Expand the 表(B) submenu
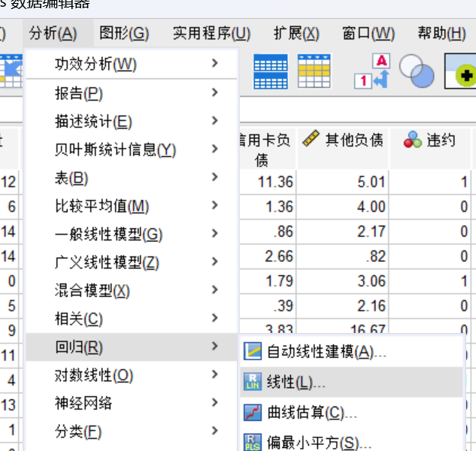This screenshot has width=476, height=451. pyautogui.click(x=131, y=178)
